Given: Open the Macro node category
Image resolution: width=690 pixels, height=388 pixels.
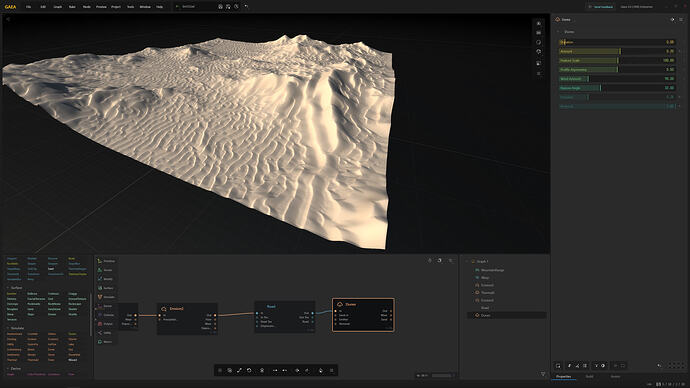Looking at the screenshot, I should coord(105,342).
